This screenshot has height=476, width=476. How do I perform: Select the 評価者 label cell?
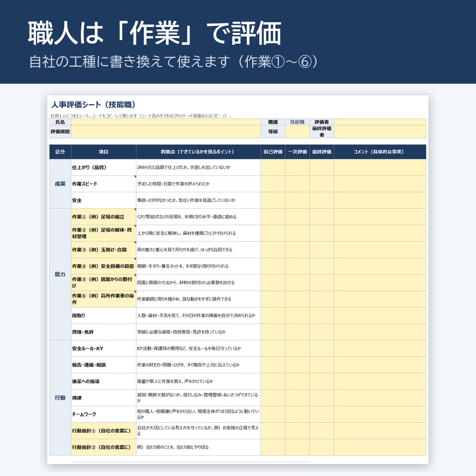(322, 122)
